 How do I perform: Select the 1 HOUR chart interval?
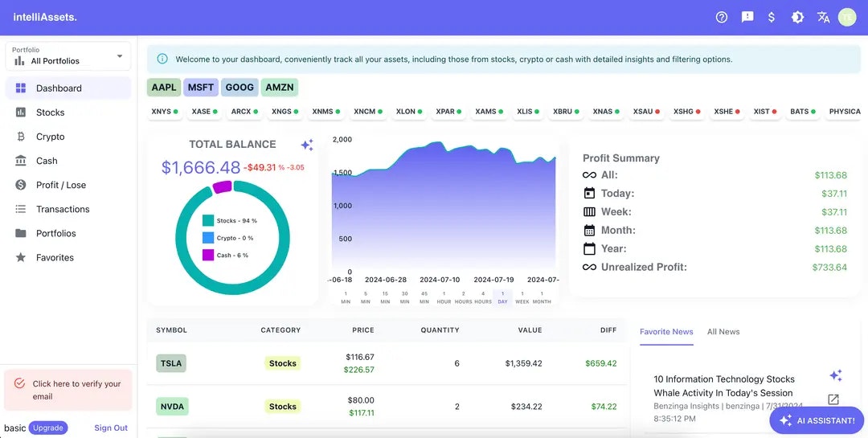point(444,297)
